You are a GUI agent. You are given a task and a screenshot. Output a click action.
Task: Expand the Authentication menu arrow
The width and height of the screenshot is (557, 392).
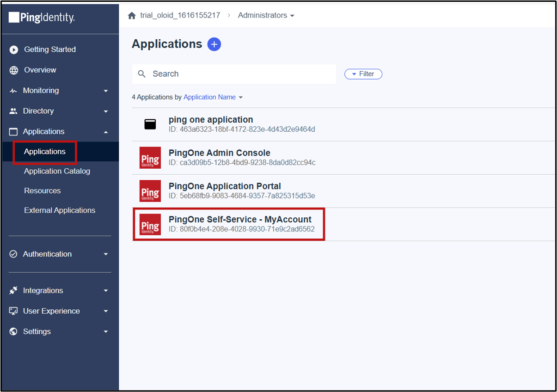[106, 254]
